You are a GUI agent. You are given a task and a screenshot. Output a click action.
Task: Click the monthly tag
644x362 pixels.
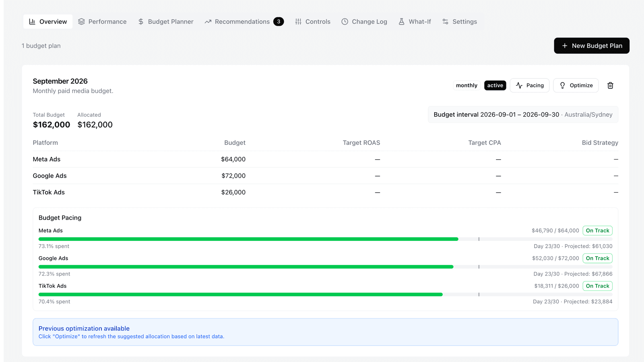click(466, 85)
